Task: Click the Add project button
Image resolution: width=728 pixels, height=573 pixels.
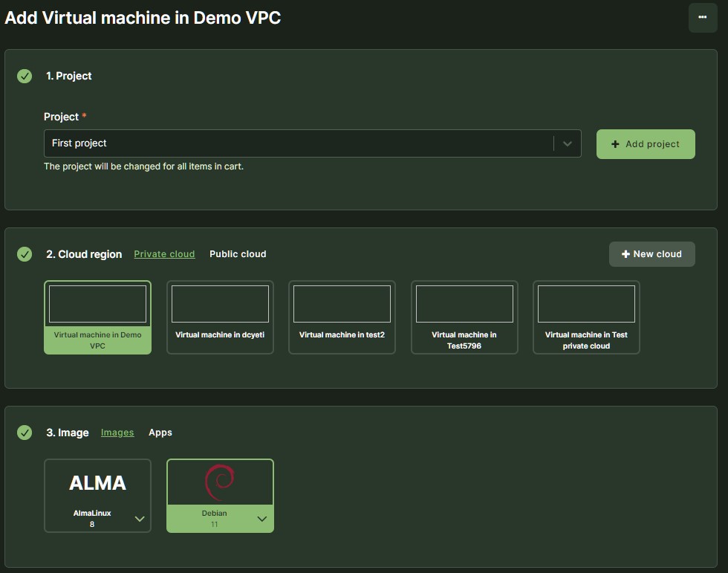Action: coord(646,144)
